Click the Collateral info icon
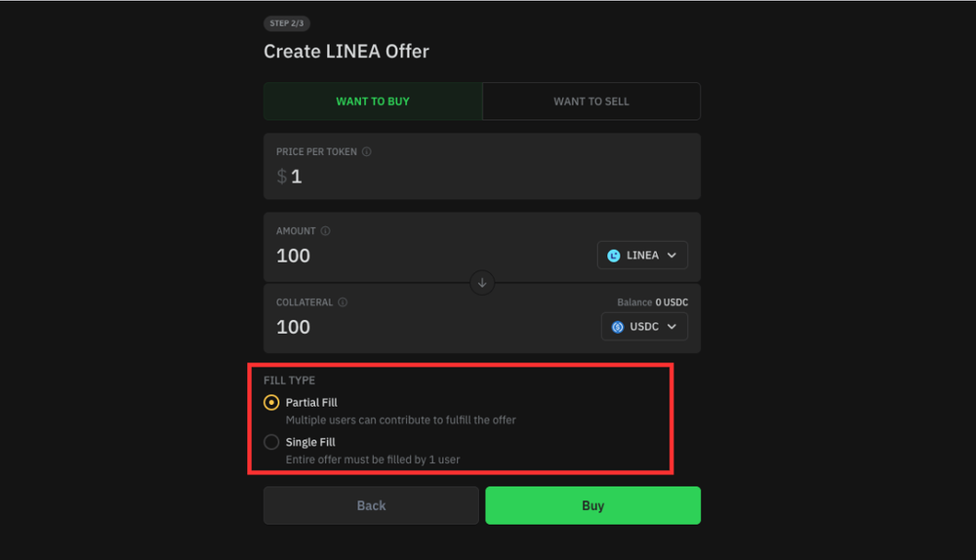The width and height of the screenshot is (976, 560). pos(343,302)
